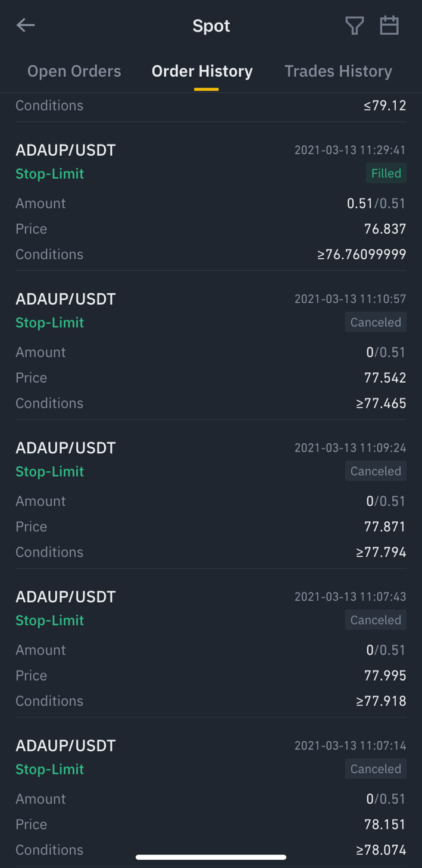The image size is (422, 868).
Task: Tap the Stop-Limit label of filled order
Action: (49, 174)
